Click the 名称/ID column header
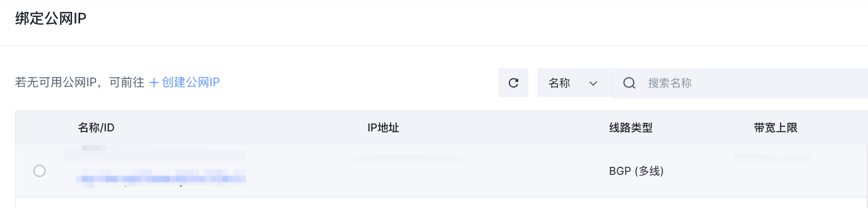The width and height of the screenshot is (868, 208). point(96,127)
